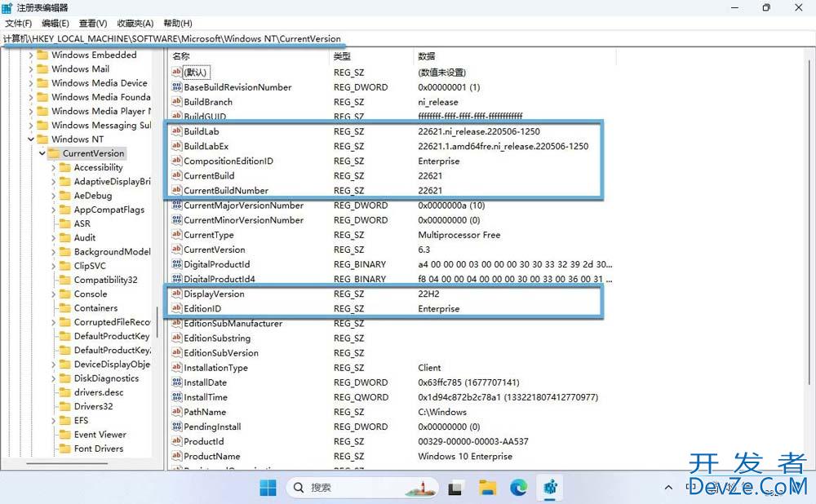Expand the Audit subkey

54,237
